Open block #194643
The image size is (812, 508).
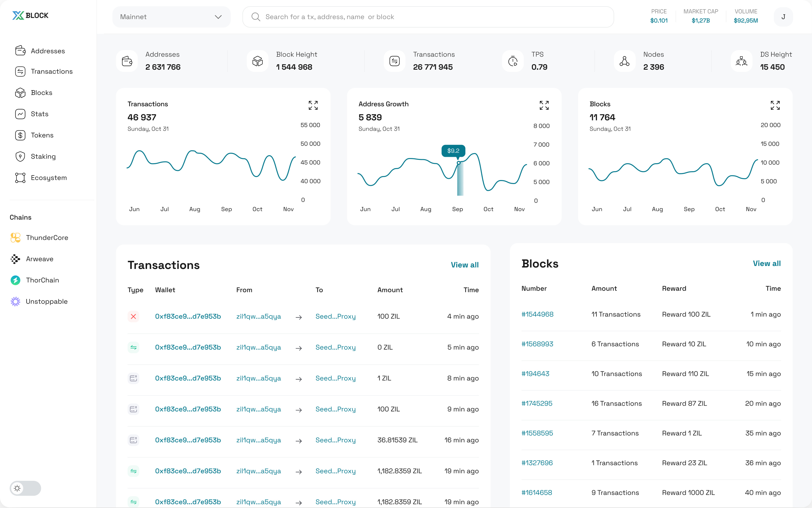535,374
